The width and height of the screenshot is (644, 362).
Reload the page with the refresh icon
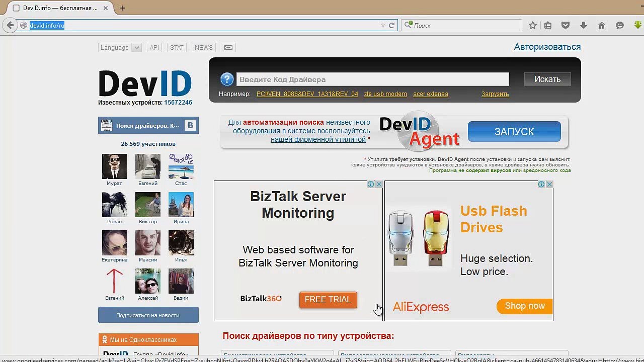point(391,25)
